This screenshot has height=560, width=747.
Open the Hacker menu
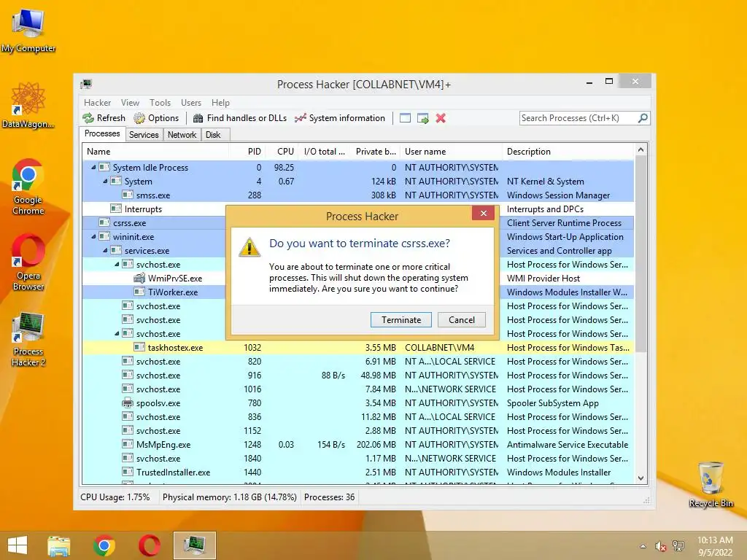pos(97,102)
